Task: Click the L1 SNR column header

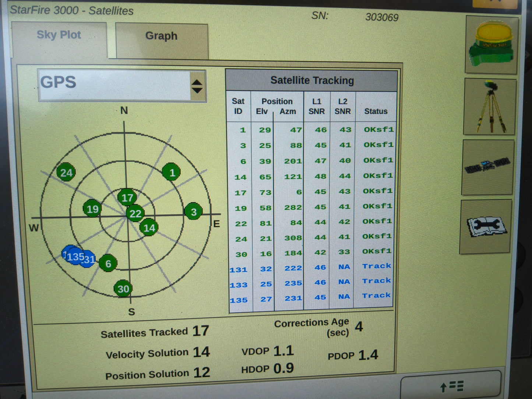Action: pos(317,106)
